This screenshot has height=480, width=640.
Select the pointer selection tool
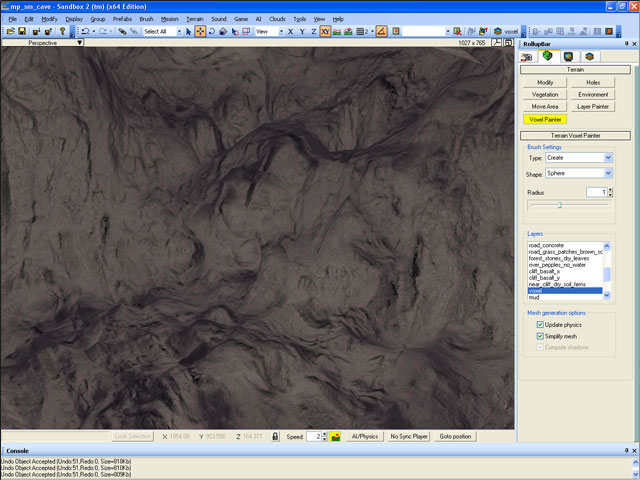tap(188, 31)
